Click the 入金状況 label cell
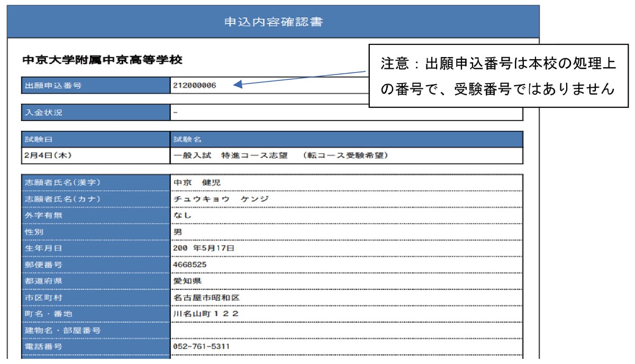635x364 pixels. click(x=96, y=113)
